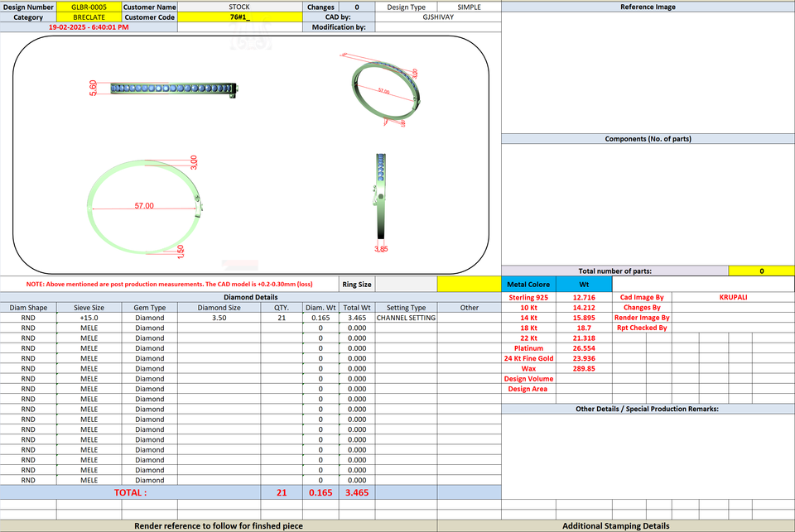Click the Cad Image By label

tap(642, 297)
